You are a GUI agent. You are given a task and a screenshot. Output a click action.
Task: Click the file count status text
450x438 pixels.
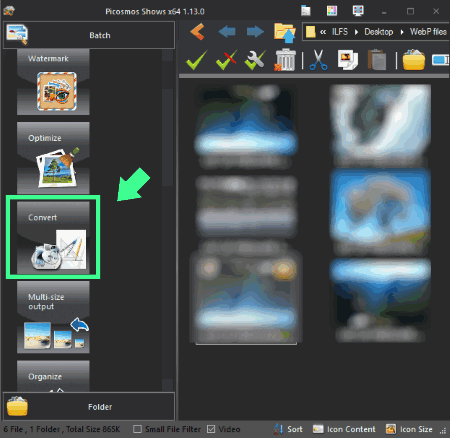point(62,429)
